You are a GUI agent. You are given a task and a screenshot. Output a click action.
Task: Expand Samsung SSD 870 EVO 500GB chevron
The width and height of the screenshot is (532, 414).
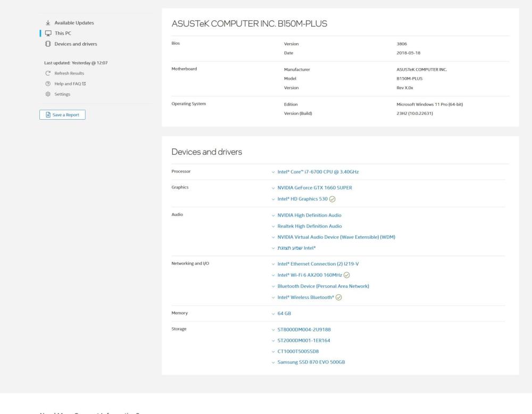pyautogui.click(x=273, y=362)
